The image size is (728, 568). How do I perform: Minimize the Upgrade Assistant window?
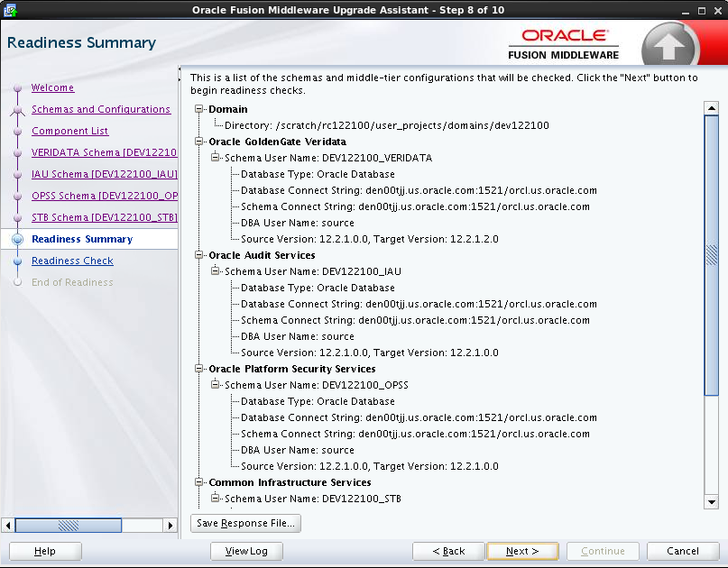pos(686,11)
